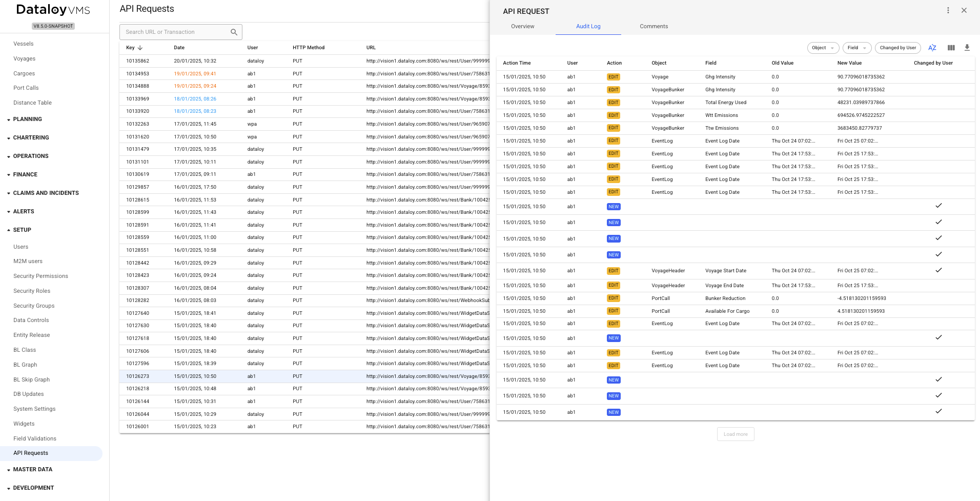The image size is (980, 501).
Task: Open the three-dot options menu
Action: point(948,10)
